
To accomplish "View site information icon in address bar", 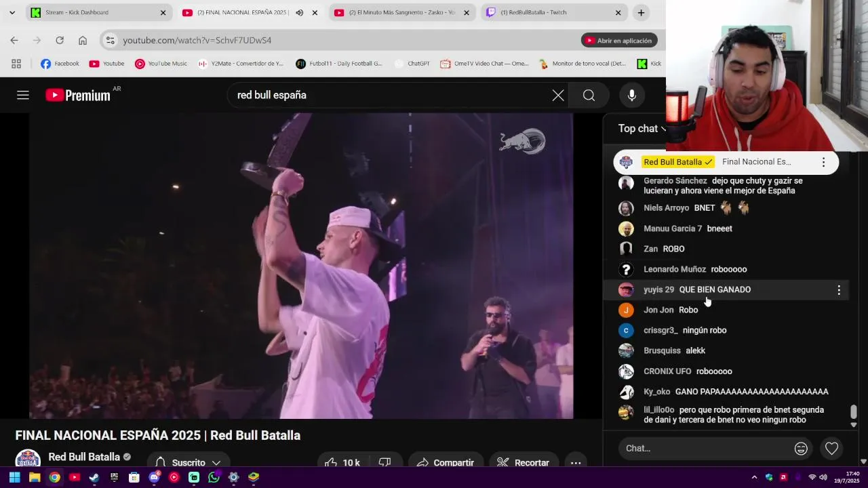I will click(x=111, y=41).
